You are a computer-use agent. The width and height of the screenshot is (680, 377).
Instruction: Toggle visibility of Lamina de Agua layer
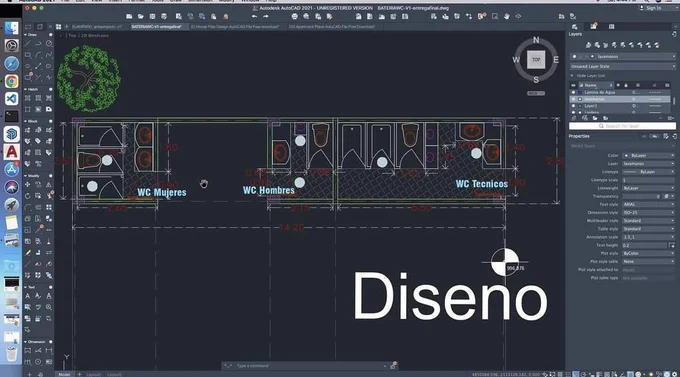[573, 92]
